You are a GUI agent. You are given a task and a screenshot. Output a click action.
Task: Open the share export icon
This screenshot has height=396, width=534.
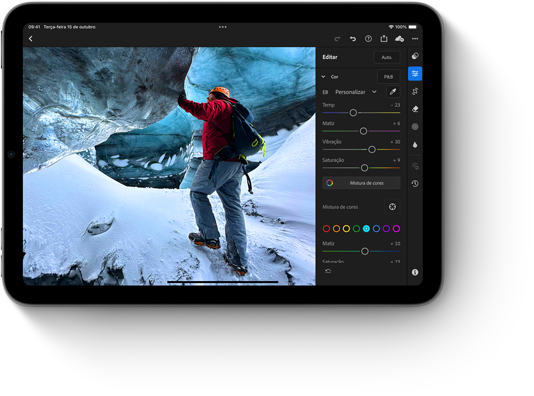[384, 38]
